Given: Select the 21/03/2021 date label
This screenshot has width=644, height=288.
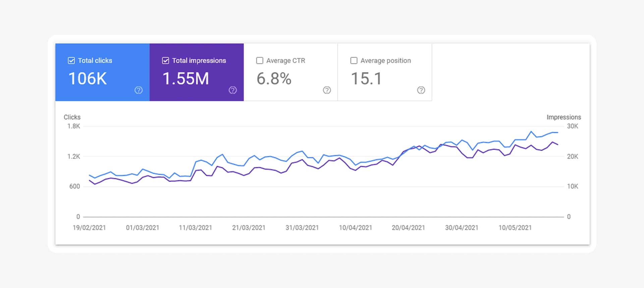Looking at the screenshot, I should point(249,228).
